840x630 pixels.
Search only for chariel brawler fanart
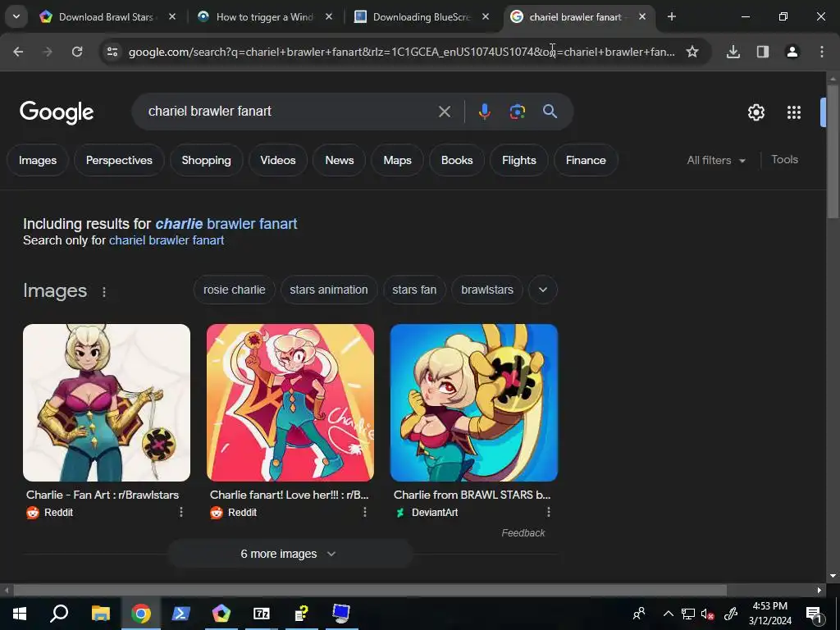click(167, 240)
